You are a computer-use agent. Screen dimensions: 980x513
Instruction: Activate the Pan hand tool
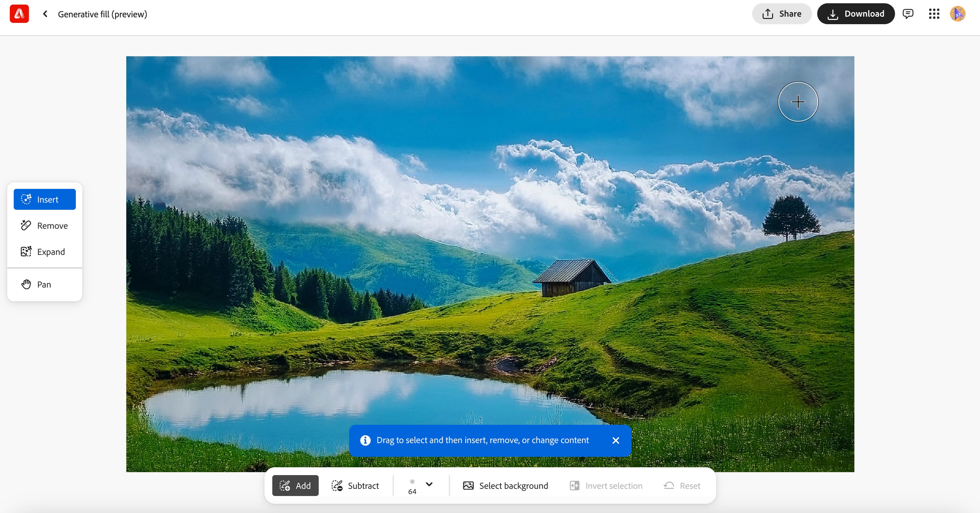(x=44, y=285)
